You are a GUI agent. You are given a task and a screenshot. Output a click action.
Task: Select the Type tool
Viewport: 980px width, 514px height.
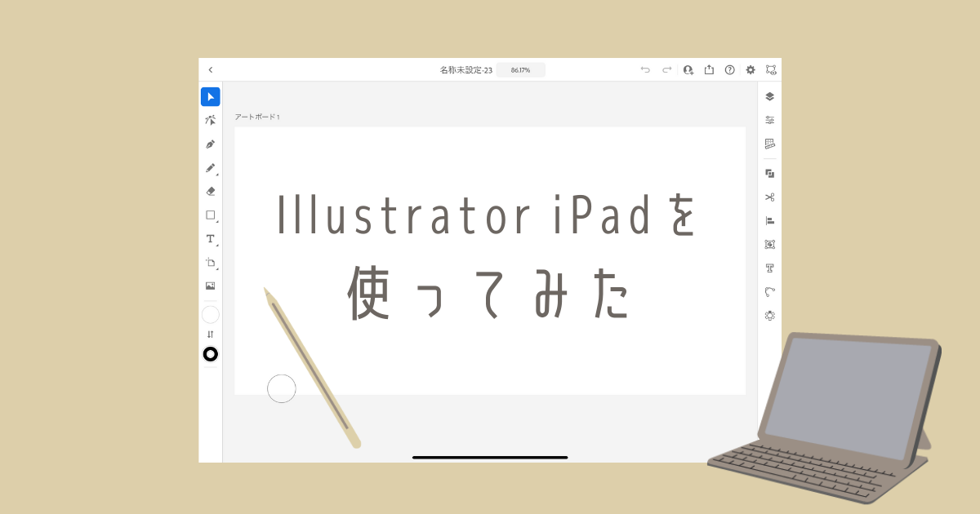211,239
